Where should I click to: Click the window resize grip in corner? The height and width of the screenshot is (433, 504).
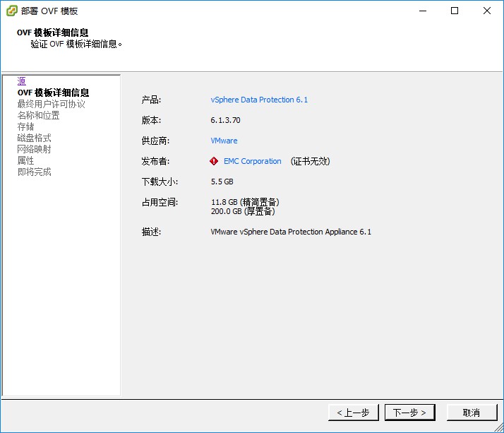[499, 428]
